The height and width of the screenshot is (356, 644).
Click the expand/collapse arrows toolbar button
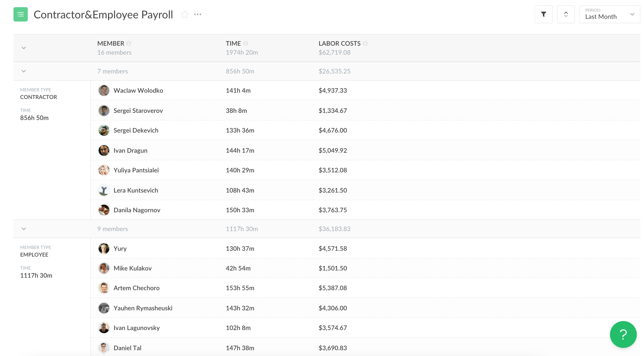[566, 15]
